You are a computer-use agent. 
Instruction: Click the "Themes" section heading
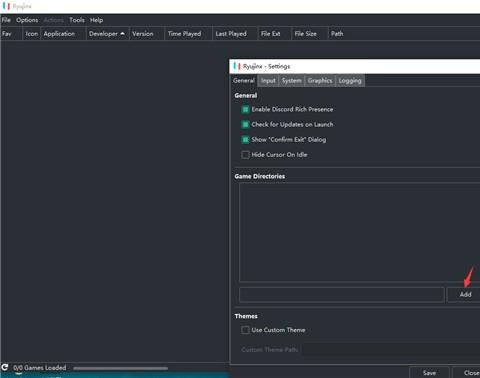(x=246, y=316)
